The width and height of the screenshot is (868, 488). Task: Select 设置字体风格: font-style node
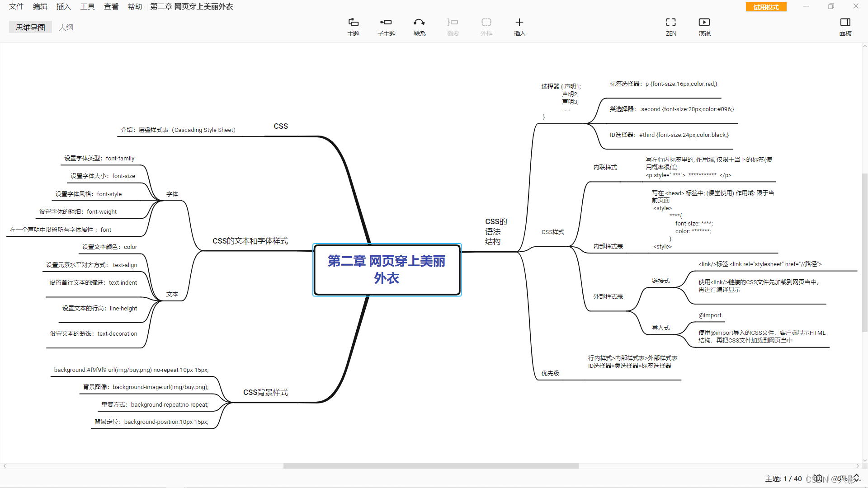click(89, 194)
